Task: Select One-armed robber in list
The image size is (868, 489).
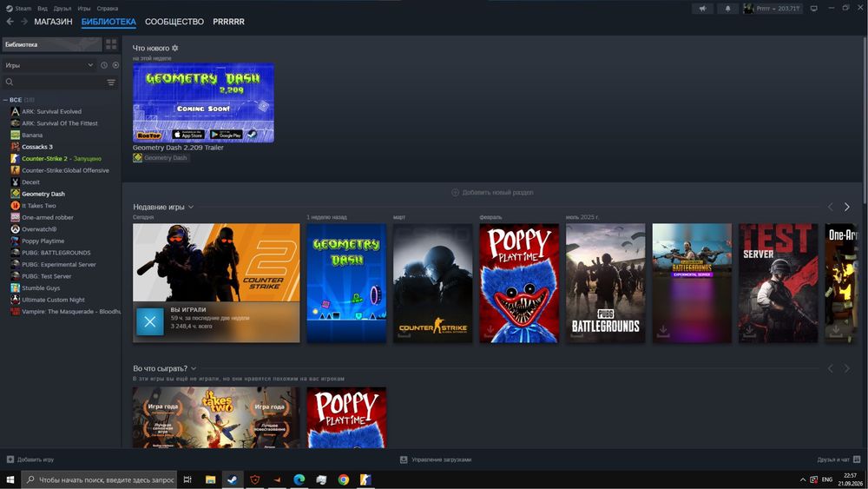Action: click(48, 218)
